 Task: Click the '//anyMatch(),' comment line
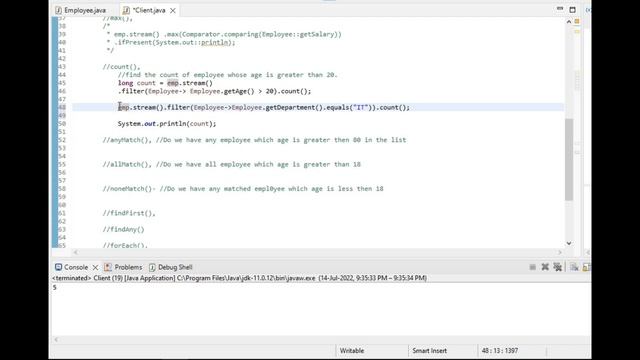point(254,140)
